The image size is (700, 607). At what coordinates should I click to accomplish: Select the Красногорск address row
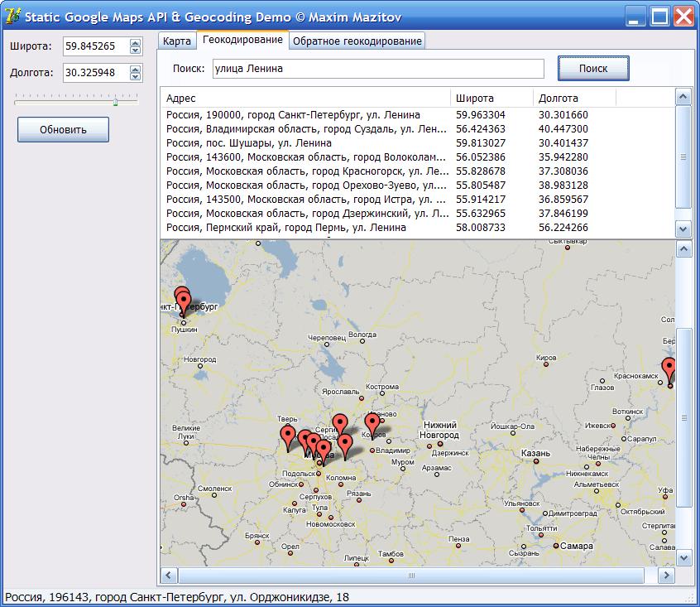pos(417,171)
